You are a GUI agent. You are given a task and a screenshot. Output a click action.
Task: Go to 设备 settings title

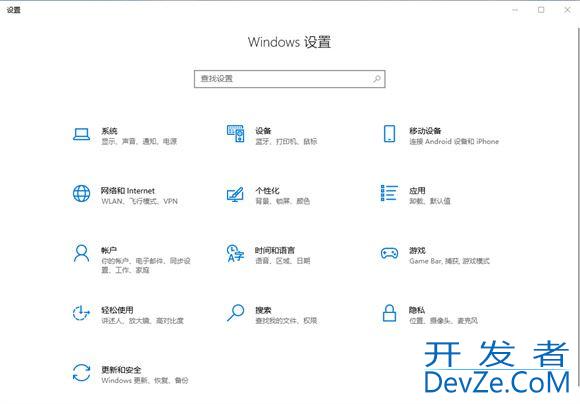click(x=263, y=131)
